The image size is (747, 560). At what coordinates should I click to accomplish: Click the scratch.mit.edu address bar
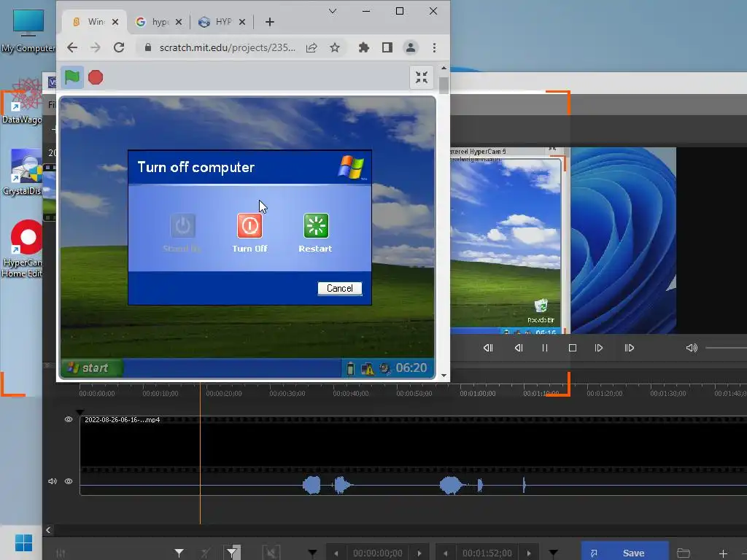(228, 47)
